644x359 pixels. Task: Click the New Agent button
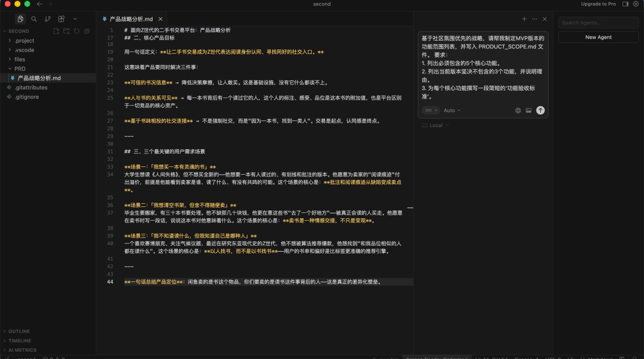(x=598, y=37)
